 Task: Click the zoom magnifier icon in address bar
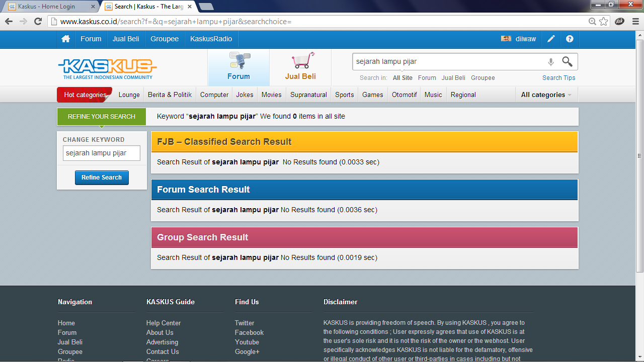tap(593, 22)
